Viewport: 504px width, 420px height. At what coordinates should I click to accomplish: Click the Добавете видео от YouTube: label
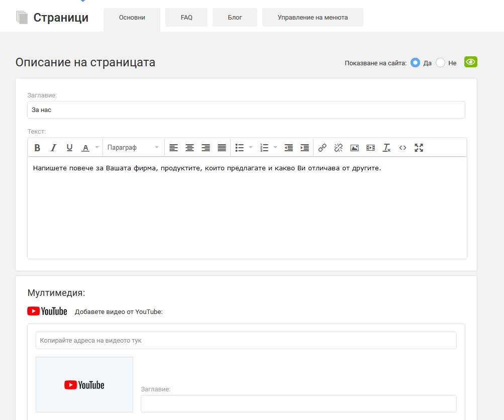[119, 312]
